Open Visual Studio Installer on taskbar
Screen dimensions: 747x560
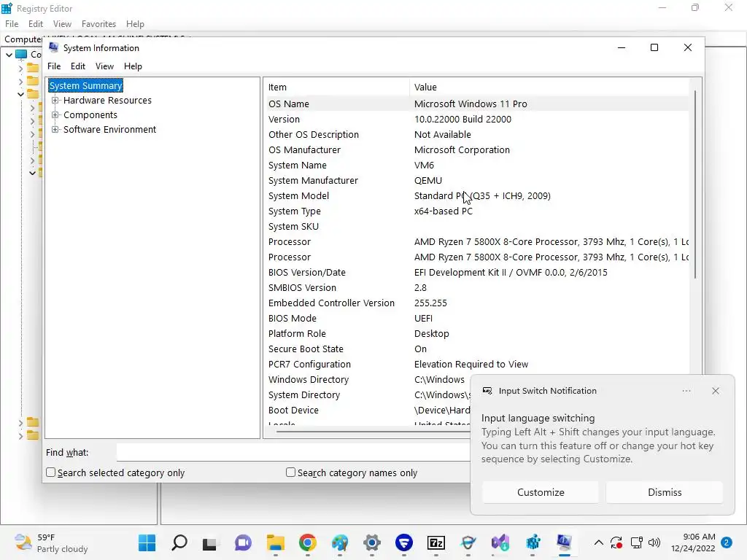(500, 542)
